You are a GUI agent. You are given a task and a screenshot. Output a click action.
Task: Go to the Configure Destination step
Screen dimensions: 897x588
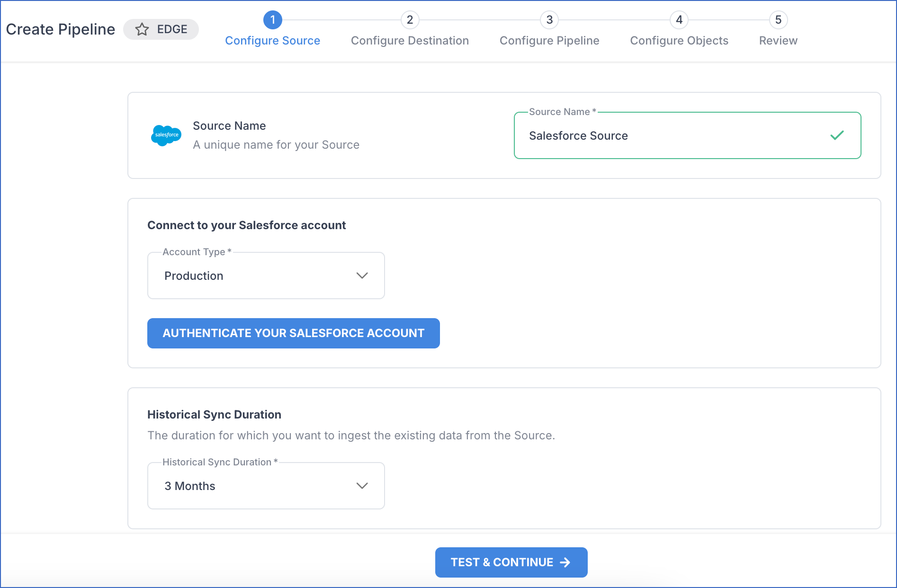pyautogui.click(x=410, y=41)
